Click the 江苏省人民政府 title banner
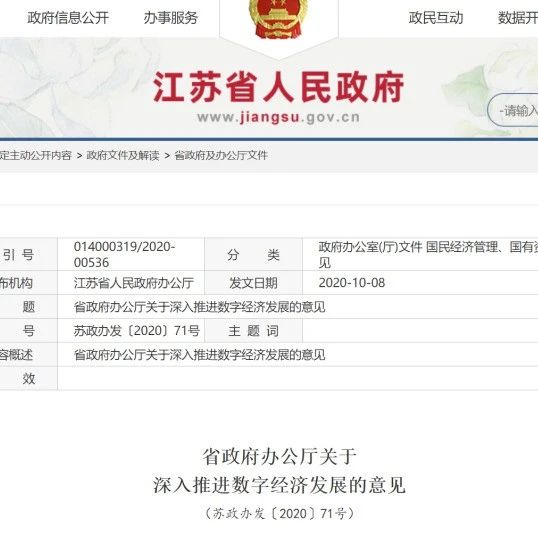538x540 pixels. 278,87
